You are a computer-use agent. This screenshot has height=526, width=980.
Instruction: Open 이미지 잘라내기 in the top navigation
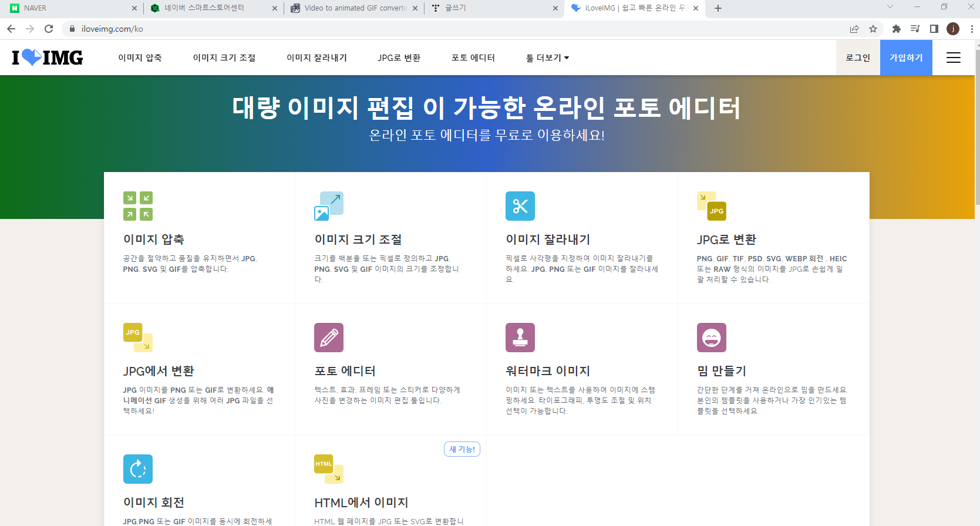point(316,58)
